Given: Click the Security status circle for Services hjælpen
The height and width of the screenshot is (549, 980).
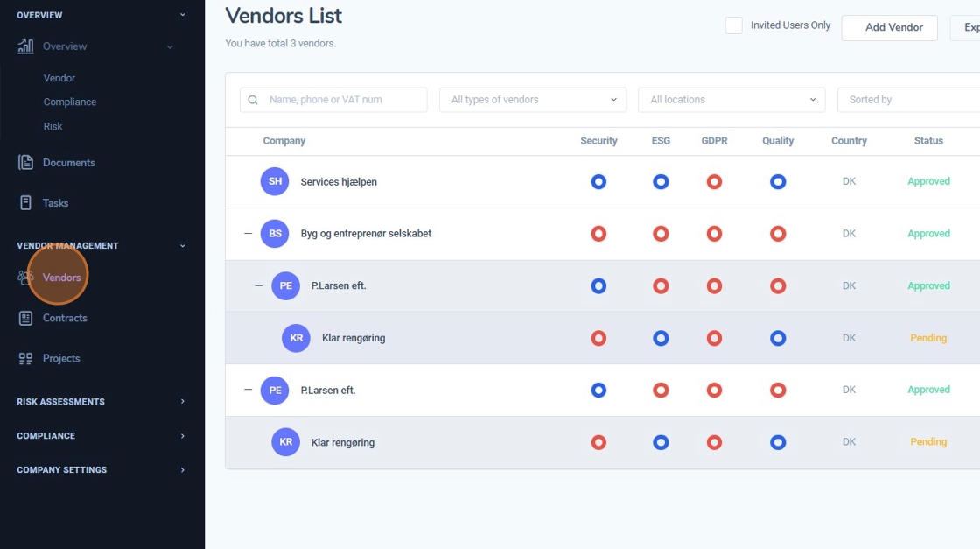Looking at the screenshot, I should [x=598, y=181].
